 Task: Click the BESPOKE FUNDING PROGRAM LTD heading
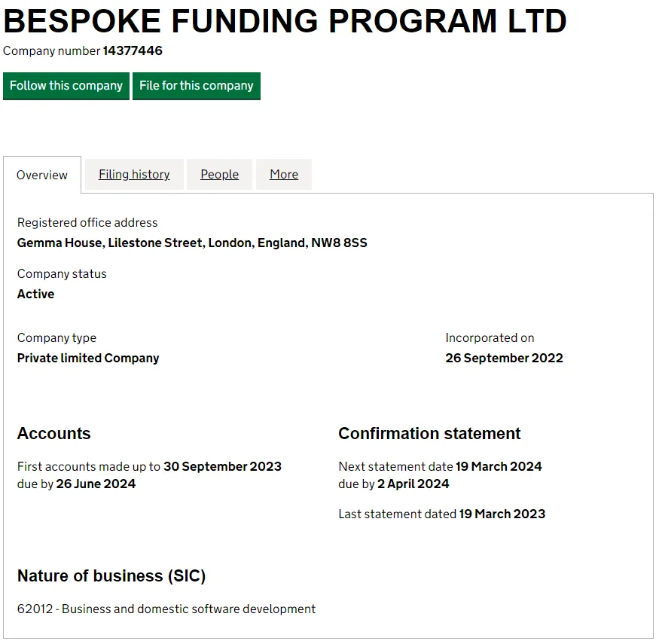click(284, 21)
